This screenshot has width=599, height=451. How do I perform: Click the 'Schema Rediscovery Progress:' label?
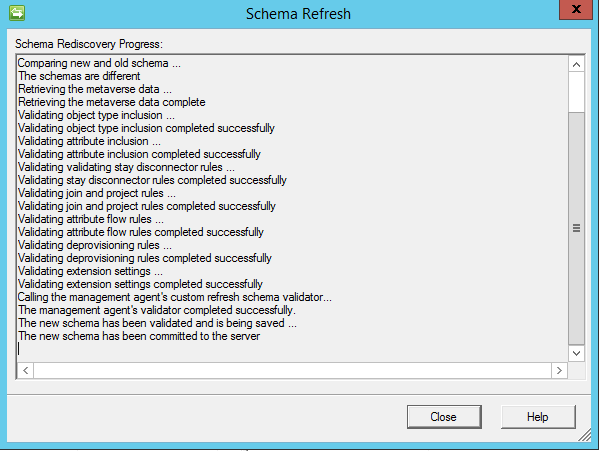[89, 44]
